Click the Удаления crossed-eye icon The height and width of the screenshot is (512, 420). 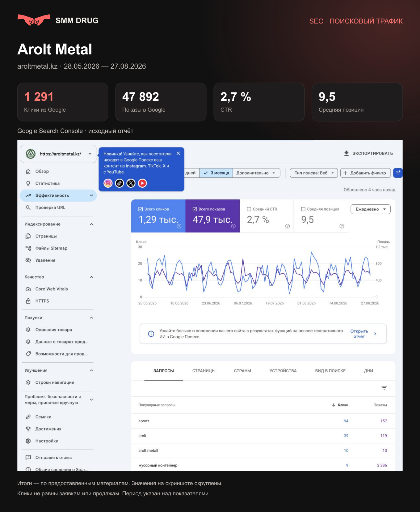(28, 260)
